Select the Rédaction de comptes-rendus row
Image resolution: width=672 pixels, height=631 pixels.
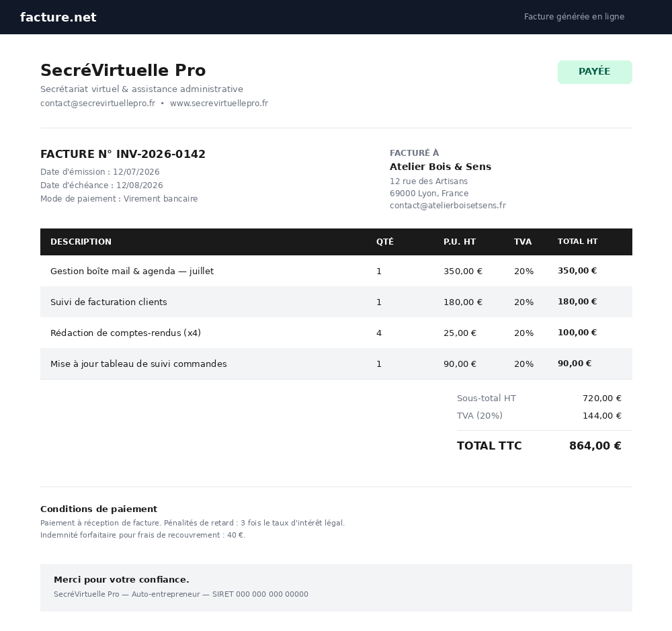click(x=336, y=333)
